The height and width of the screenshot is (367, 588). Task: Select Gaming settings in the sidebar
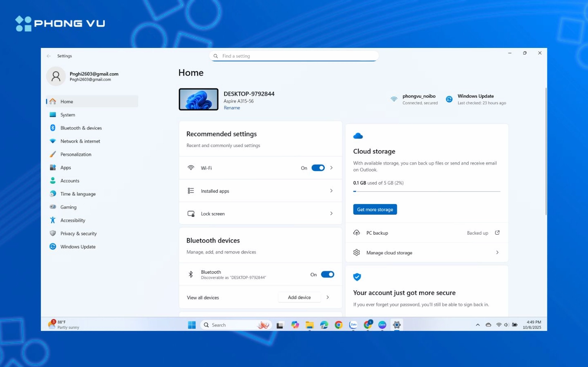[68, 207]
